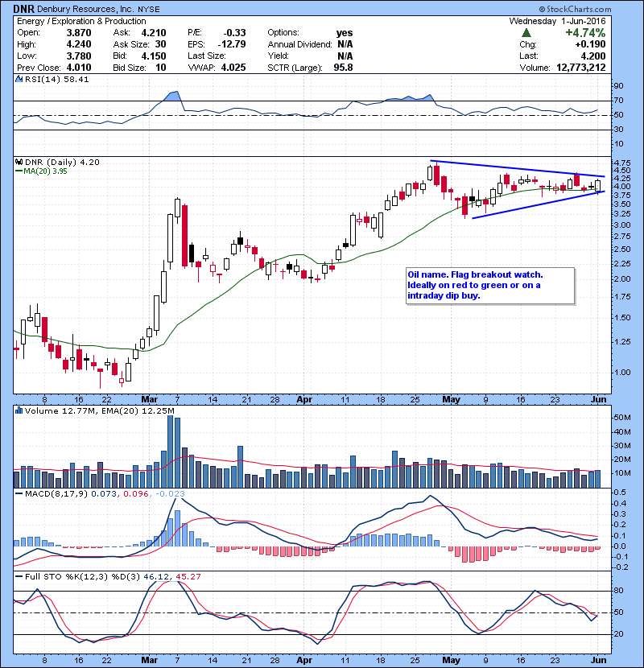Screen dimensions: 644x668
Task: Click the Denbury Resources, Inc. company name
Action: [x=85, y=9]
